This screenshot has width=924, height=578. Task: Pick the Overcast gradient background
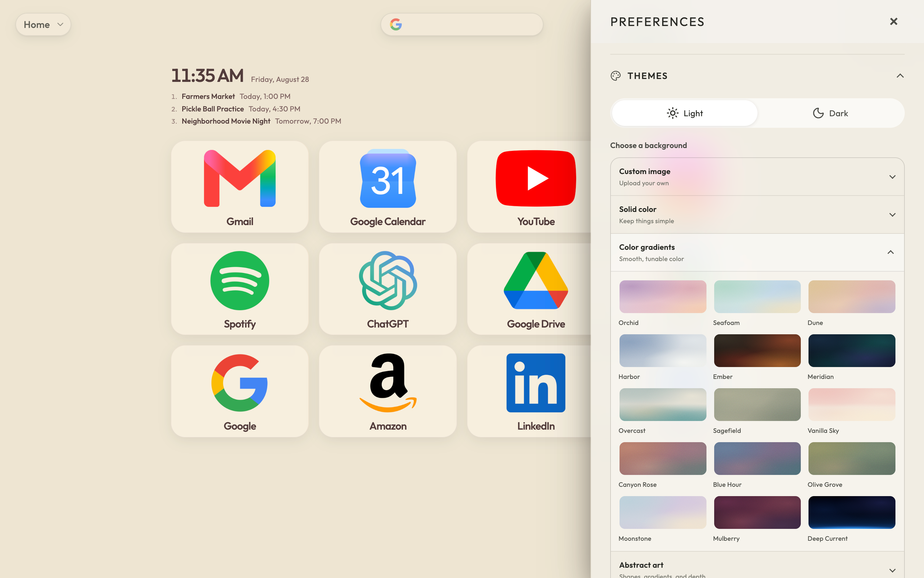point(663,405)
